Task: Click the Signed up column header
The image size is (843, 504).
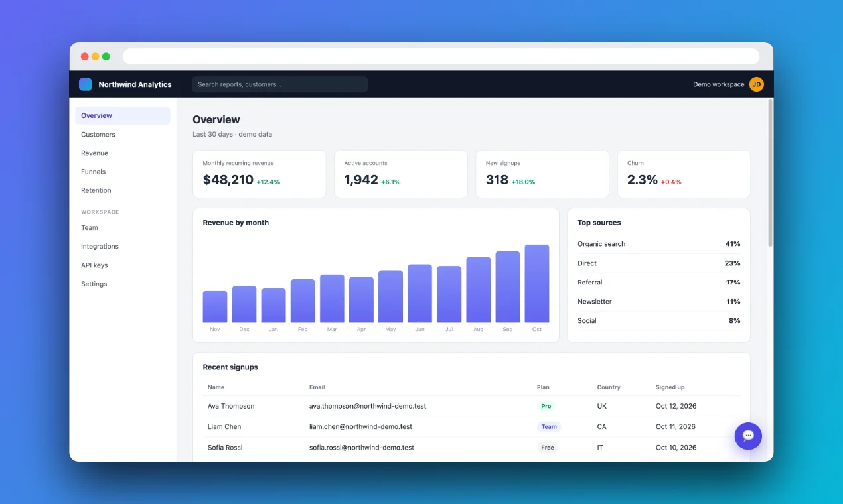Action: 670,387
